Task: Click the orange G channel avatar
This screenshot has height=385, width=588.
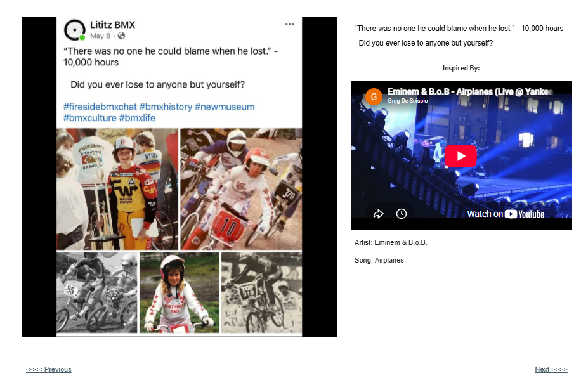Action: 374,96
